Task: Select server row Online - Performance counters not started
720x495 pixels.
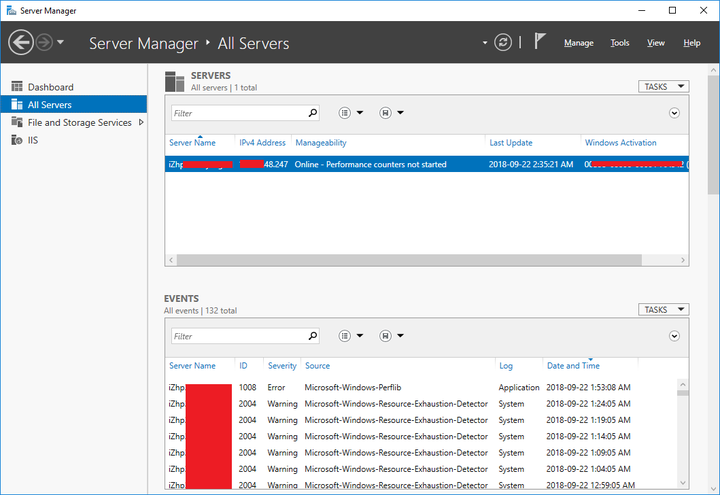Action: click(427, 164)
